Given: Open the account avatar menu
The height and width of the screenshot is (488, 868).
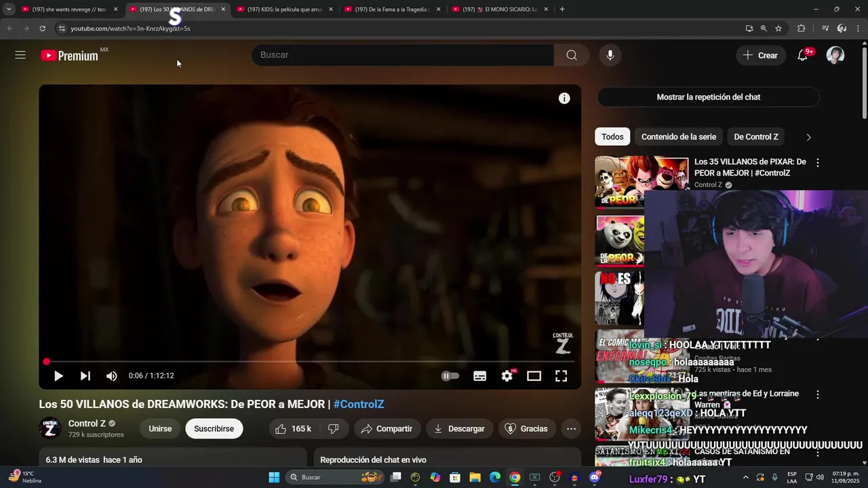Looking at the screenshot, I should pos(835,55).
